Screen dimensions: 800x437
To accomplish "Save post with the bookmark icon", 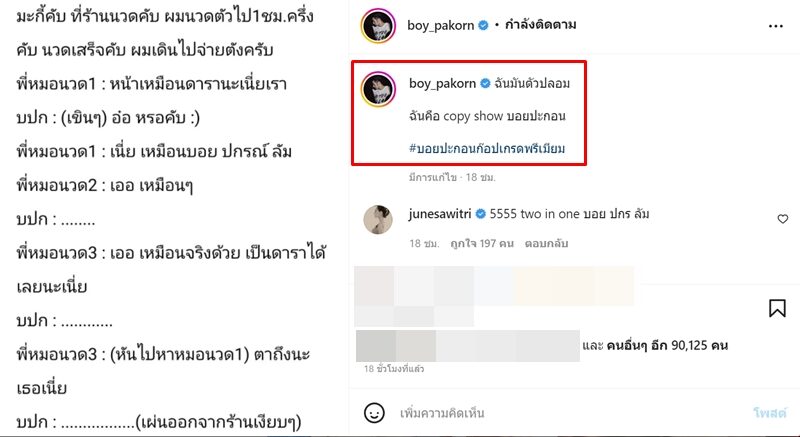I will pyautogui.click(x=777, y=308).
